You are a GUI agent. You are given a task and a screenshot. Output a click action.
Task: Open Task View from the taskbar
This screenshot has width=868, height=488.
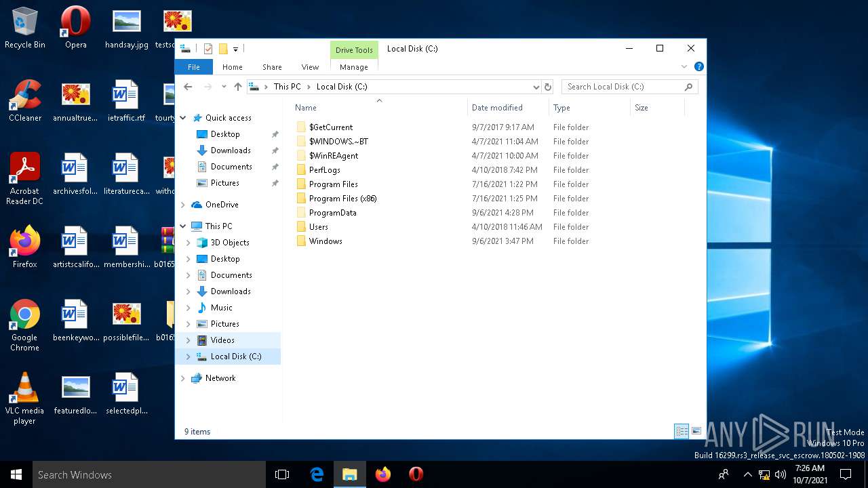282,474
